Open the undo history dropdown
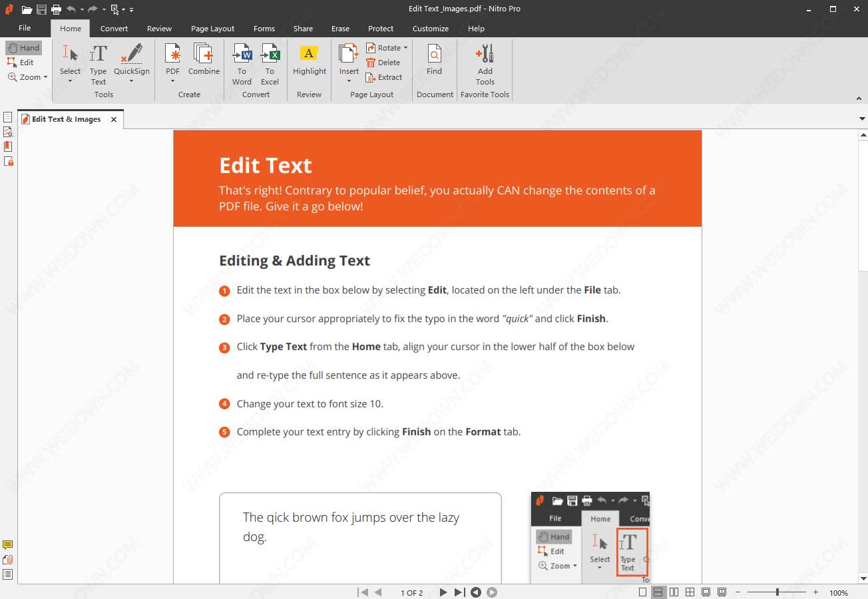Image resolution: width=868 pixels, height=599 pixels. click(82, 9)
